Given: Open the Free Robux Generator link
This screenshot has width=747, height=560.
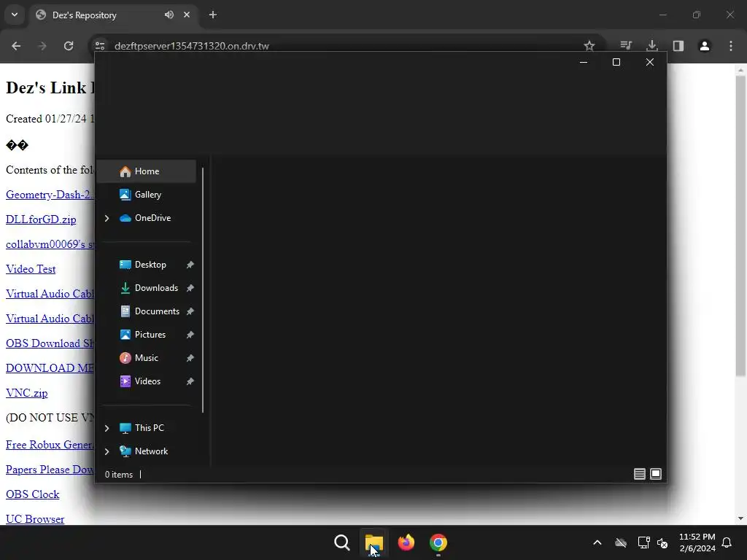Looking at the screenshot, I should (x=50, y=445).
